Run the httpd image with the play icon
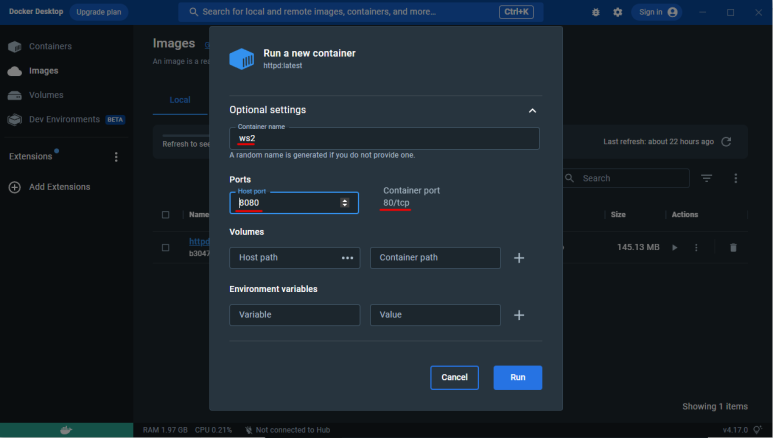Screen dimensions: 773x438 (x=674, y=248)
